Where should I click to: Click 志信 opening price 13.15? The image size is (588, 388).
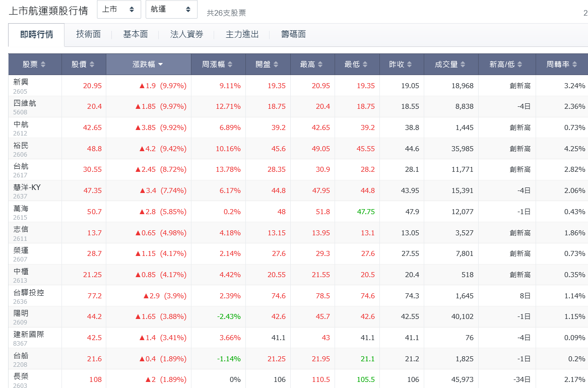277,233
